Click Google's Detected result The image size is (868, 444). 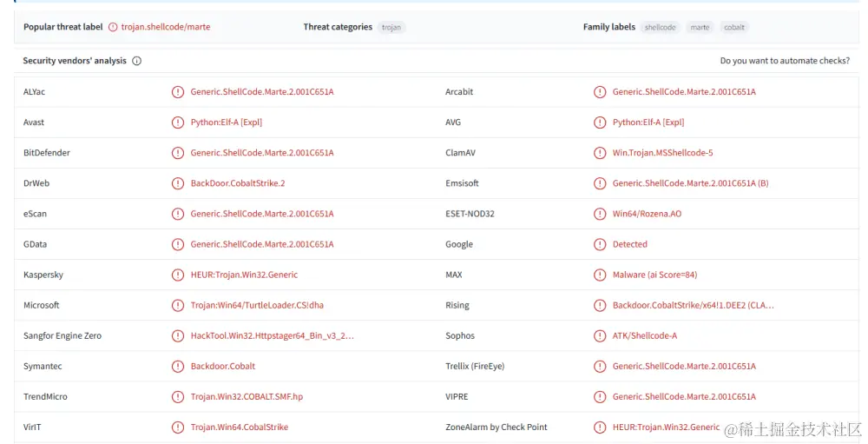630,244
